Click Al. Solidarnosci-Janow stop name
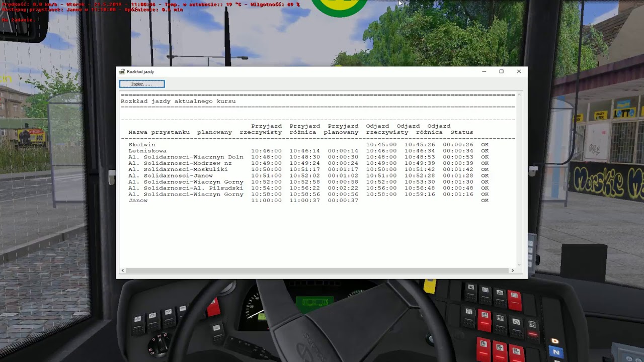Image resolution: width=644 pixels, height=362 pixels. click(171, 175)
